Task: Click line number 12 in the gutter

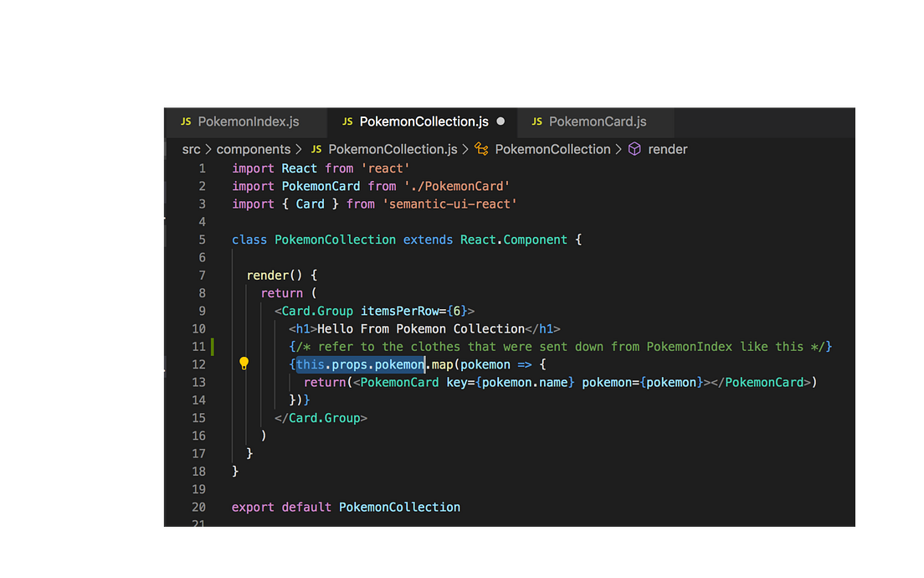Action: pos(198,364)
